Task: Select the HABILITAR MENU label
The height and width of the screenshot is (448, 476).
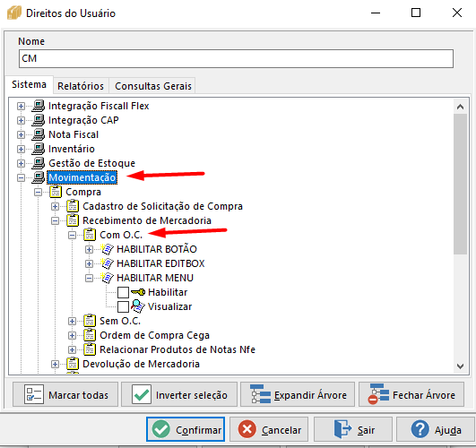Action: click(x=155, y=278)
